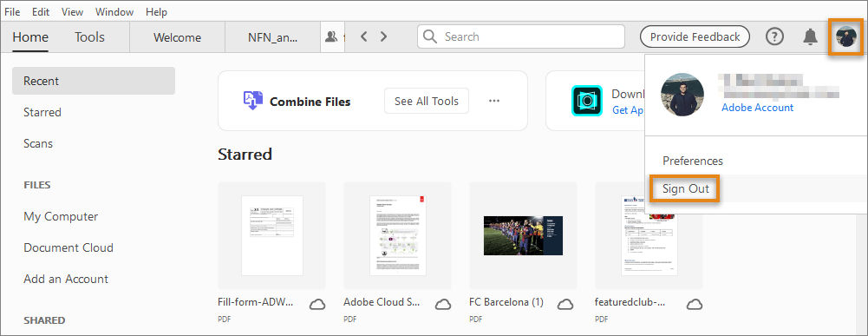This screenshot has width=868, height=336.
Task: Click the Combine Files label
Action: coord(310,102)
